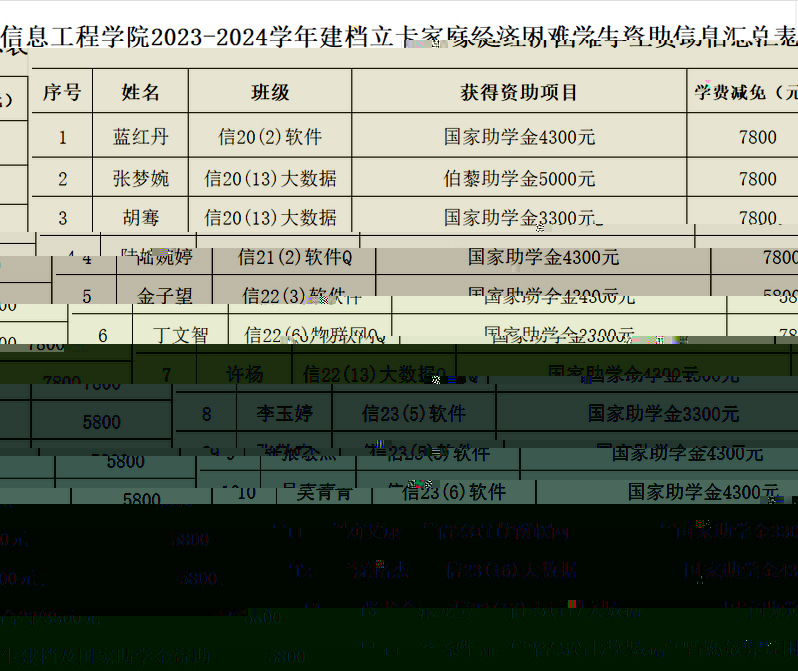Click the "班级" column header
Screen dimensions: 798x671
coord(270,93)
